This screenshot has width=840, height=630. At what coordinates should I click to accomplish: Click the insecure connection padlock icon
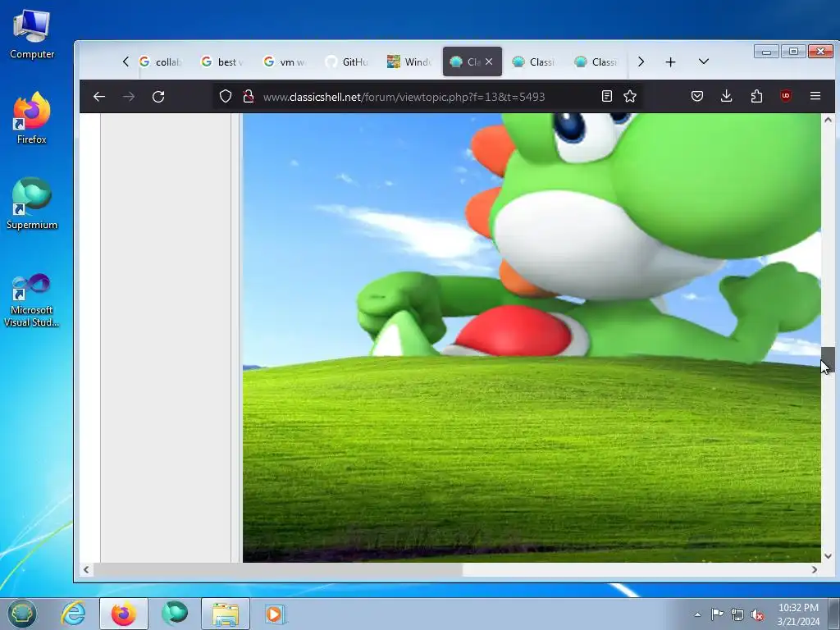pos(248,97)
